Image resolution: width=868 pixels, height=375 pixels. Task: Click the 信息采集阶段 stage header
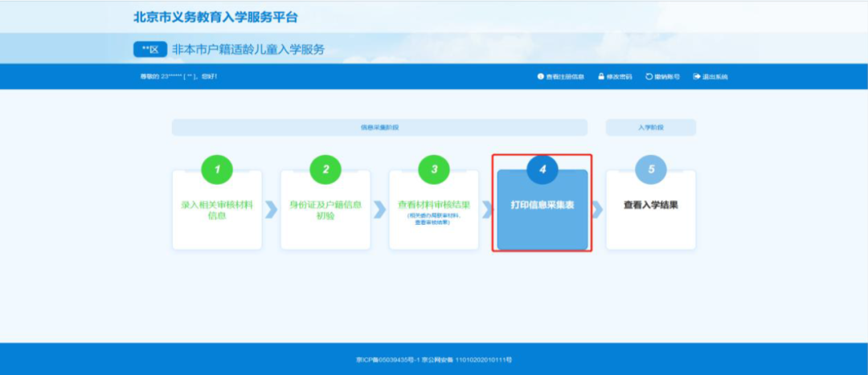point(379,127)
